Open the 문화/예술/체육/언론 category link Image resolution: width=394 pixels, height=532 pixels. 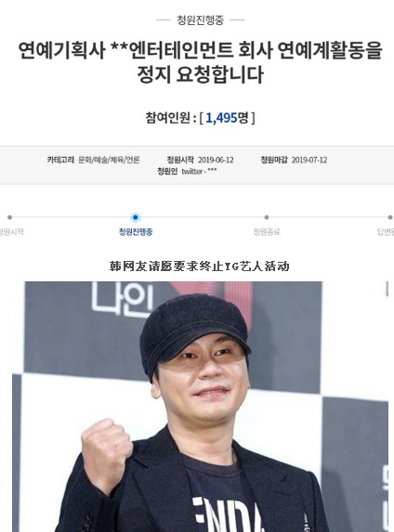(x=109, y=160)
